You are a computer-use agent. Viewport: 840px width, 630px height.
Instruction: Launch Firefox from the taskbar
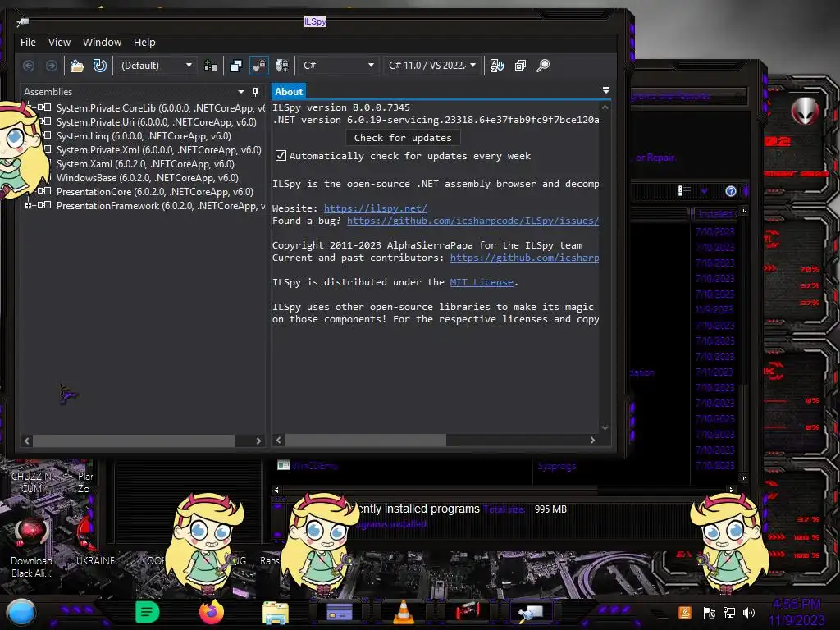(x=211, y=612)
